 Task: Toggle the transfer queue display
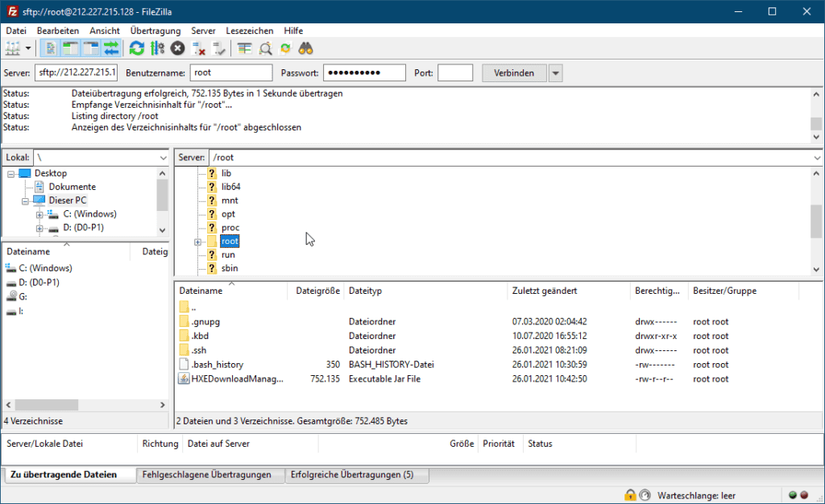coord(111,49)
